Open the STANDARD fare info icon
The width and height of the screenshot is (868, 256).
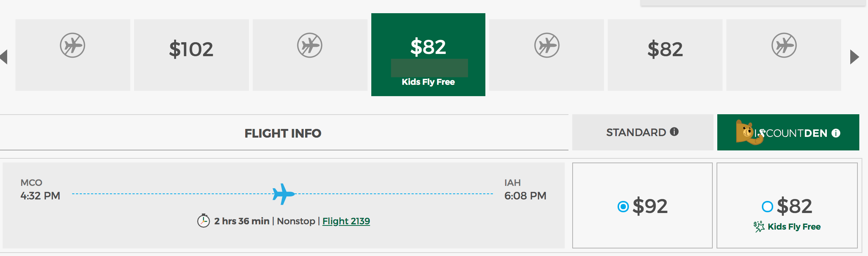point(673,132)
